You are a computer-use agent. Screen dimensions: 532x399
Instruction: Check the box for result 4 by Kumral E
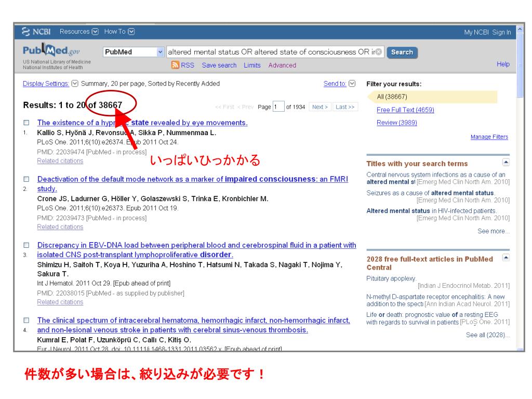click(26, 320)
